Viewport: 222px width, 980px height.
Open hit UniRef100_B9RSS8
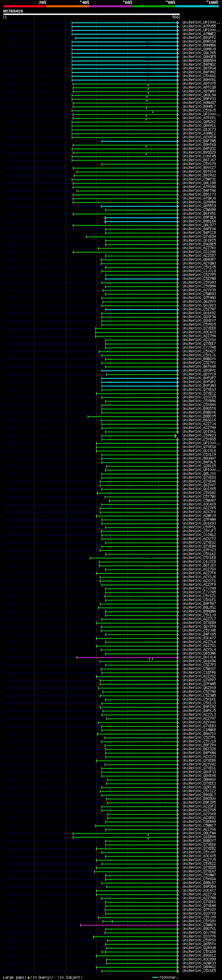click(x=199, y=41)
